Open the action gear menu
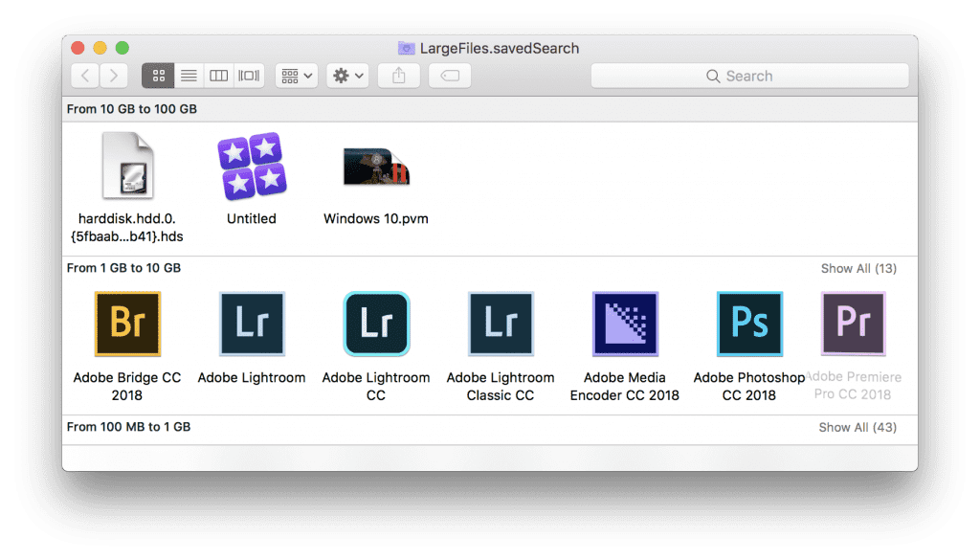This screenshot has height=560, width=980. click(345, 76)
